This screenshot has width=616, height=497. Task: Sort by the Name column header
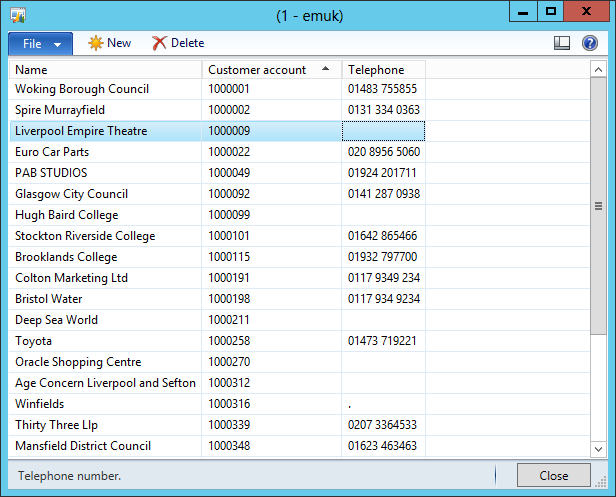[105, 70]
